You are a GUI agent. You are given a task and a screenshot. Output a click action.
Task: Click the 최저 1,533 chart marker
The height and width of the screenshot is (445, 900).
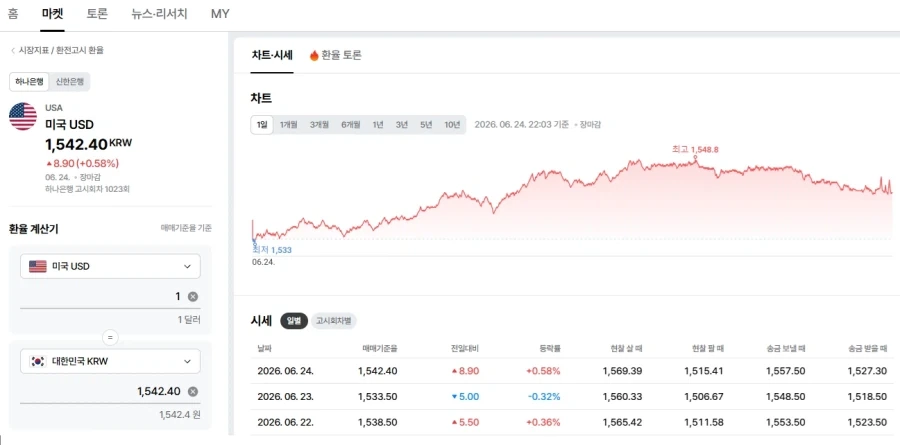tap(272, 250)
